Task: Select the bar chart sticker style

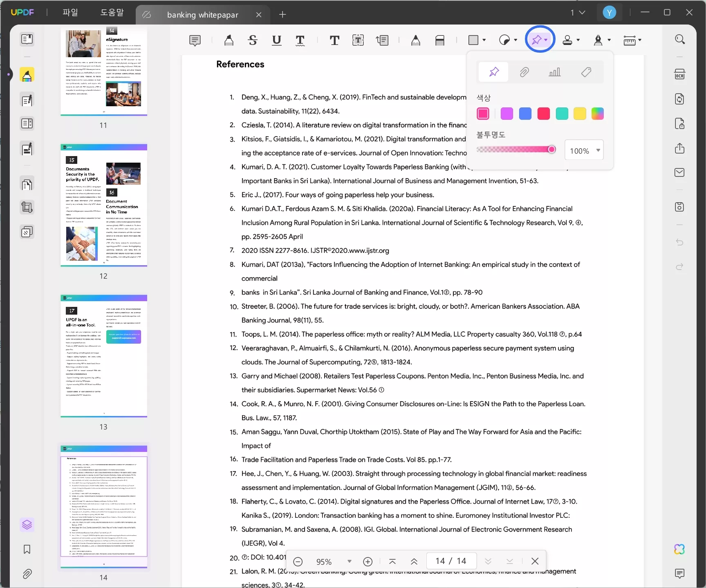Action: click(555, 72)
